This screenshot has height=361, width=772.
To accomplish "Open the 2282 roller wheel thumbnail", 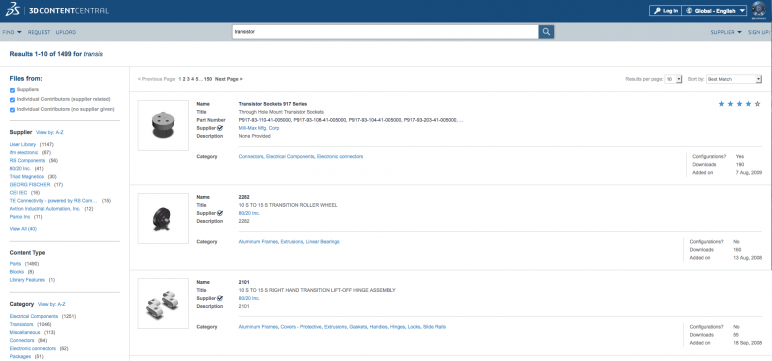I will 163,218.
